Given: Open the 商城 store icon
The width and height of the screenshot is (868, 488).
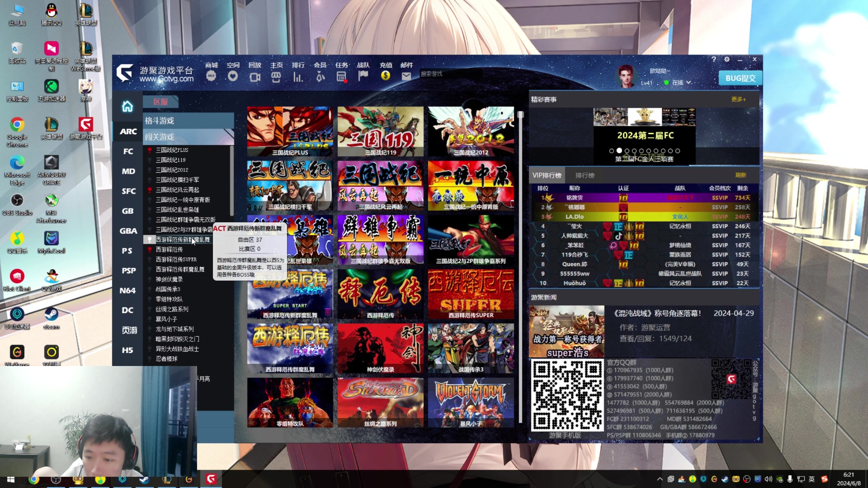Looking at the screenshot, I should (211, 76).
